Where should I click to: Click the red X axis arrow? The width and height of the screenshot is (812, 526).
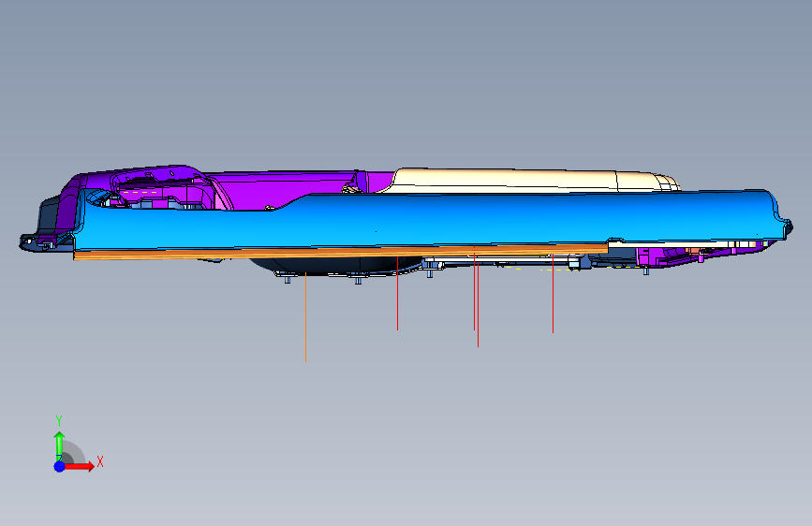click(80, 466)
